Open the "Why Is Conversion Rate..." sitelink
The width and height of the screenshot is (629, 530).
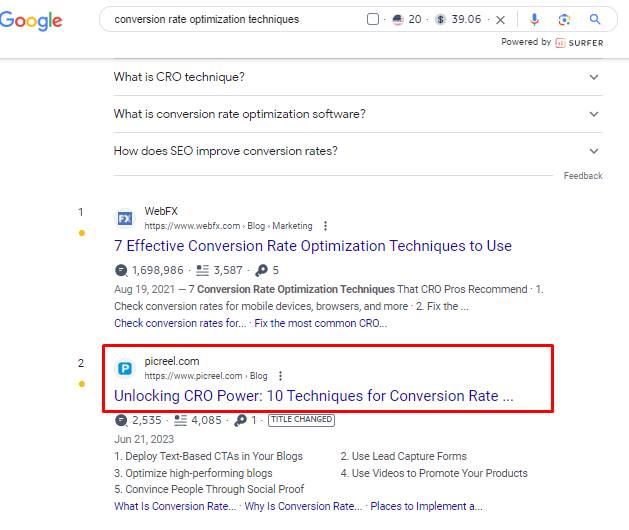303,506
